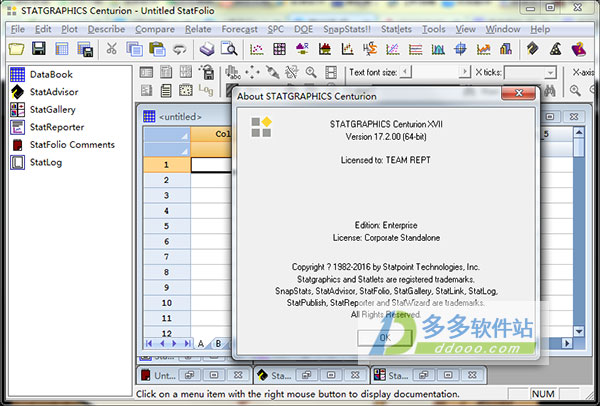This screenshot has height=406, width=600.
Task: Click the Log toolbar icon
Action: 205,90
